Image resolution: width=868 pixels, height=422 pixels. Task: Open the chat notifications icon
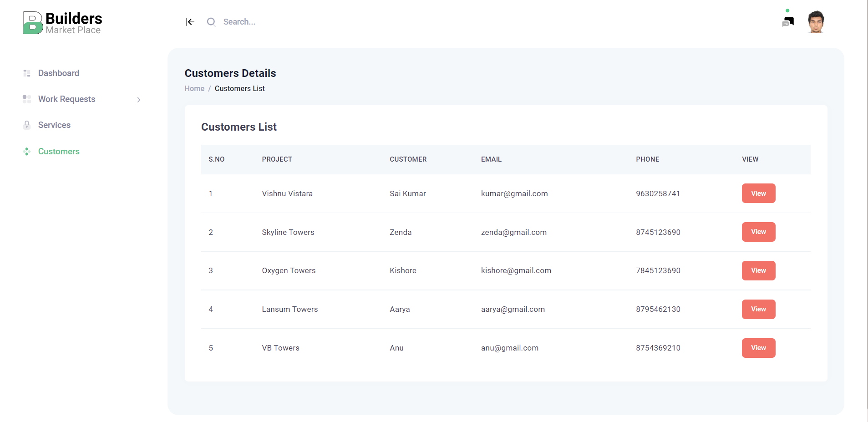[788, 21]
